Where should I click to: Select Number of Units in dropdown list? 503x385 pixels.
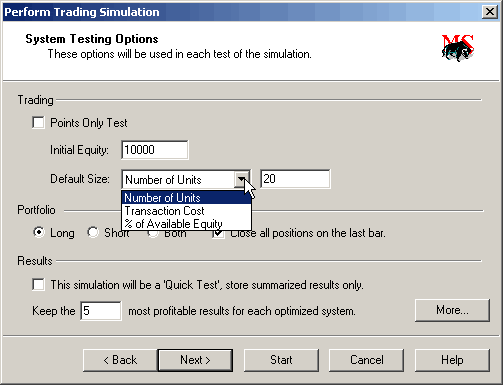(x=186, y=198)
